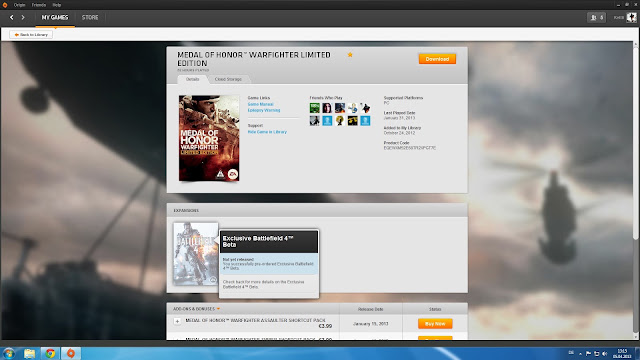This screenshot has height=360, width=640.
Task: Click the vertical scrollbar on the right
Action: (636, 143)
